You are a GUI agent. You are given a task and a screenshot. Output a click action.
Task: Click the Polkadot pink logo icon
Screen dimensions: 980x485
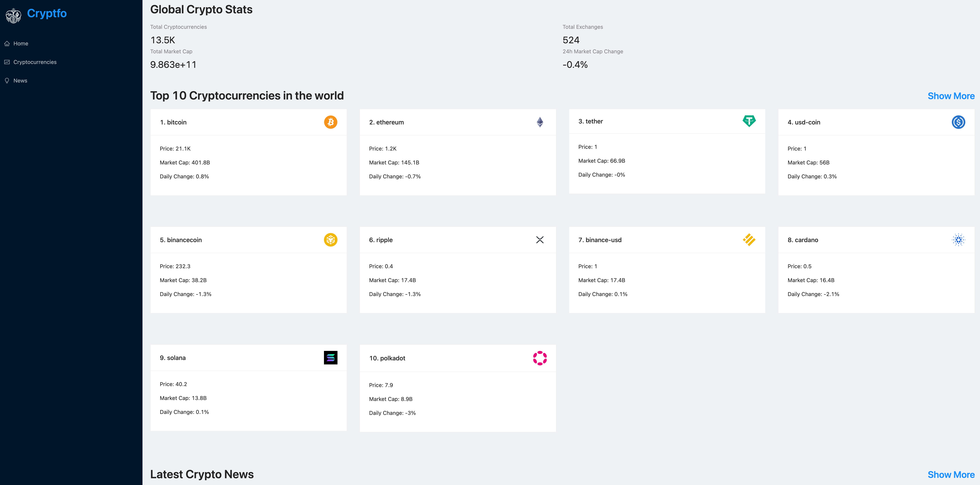click(x=539, y=358)
